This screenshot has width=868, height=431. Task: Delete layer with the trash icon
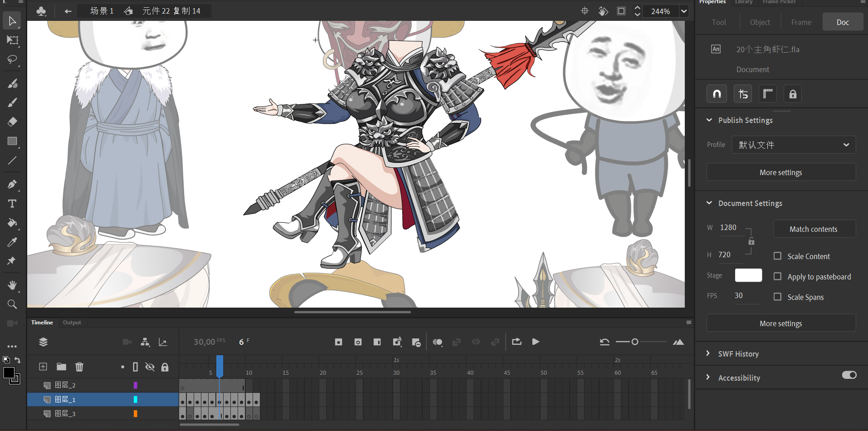tap(79, 367)
